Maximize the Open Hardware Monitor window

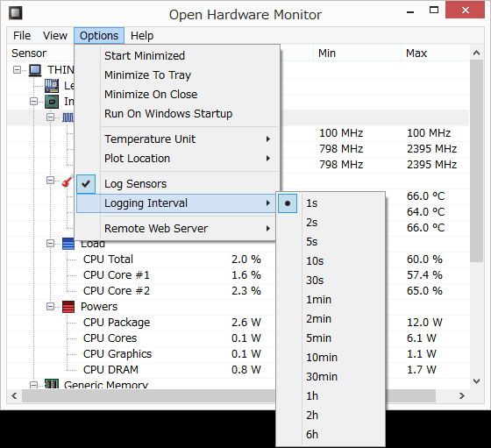tap(434, 11)
